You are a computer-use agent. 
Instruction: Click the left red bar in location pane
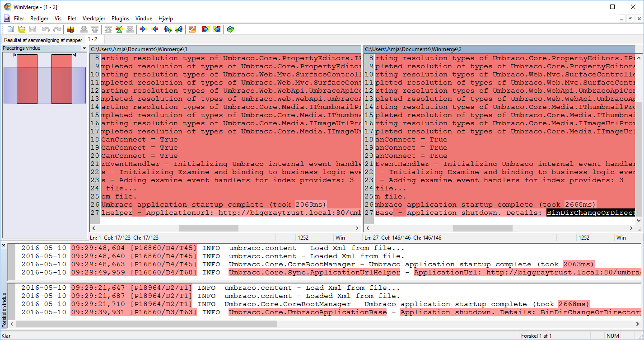coord(27,79)
